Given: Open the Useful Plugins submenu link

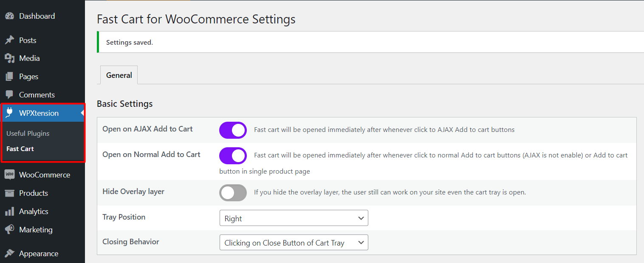Looking at the screenshot, I should [x=28, y=133].
